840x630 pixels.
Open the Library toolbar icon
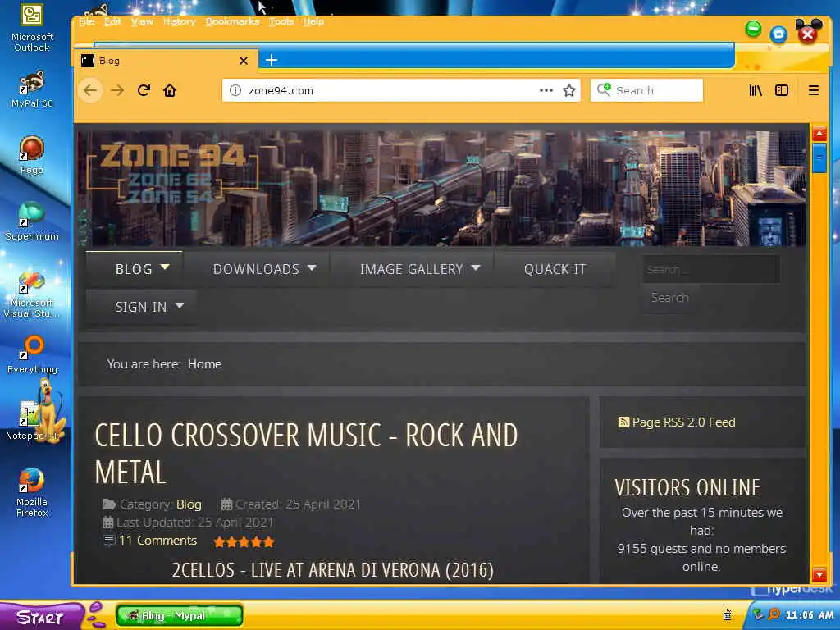[x=756, y=90]
